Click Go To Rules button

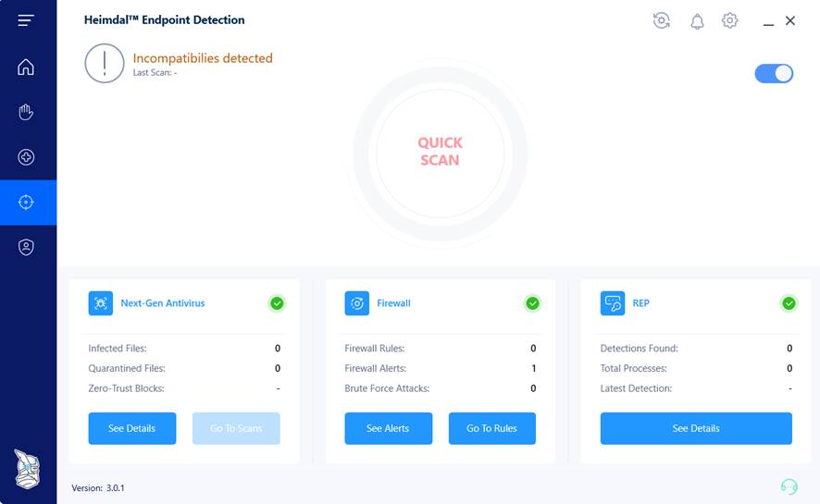pos(491,428)
